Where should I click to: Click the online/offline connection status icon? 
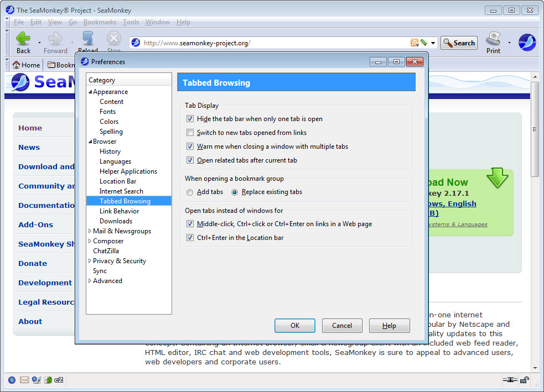[x=510, y=380]
